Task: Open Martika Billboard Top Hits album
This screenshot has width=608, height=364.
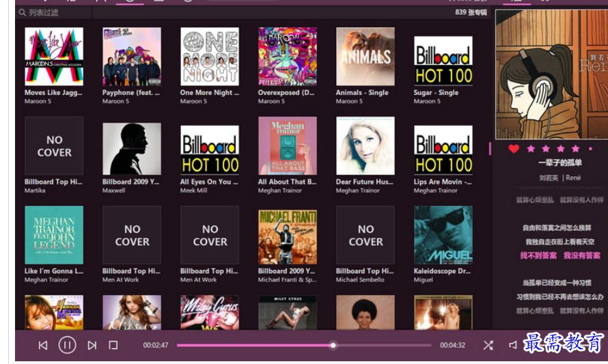Action: click(54, 145)
